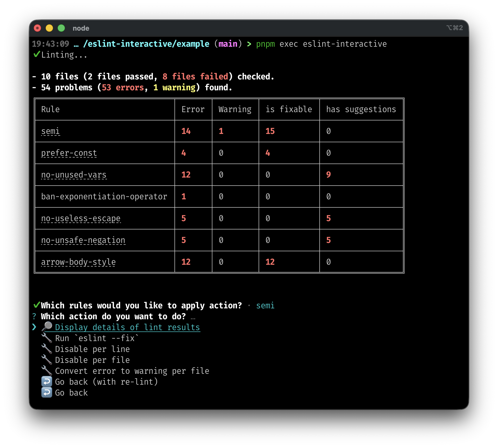Click the no-unused-vars error count 12
Image resolution: width=498 pixels, height=448 pixels.
click(x=186, y=175)
